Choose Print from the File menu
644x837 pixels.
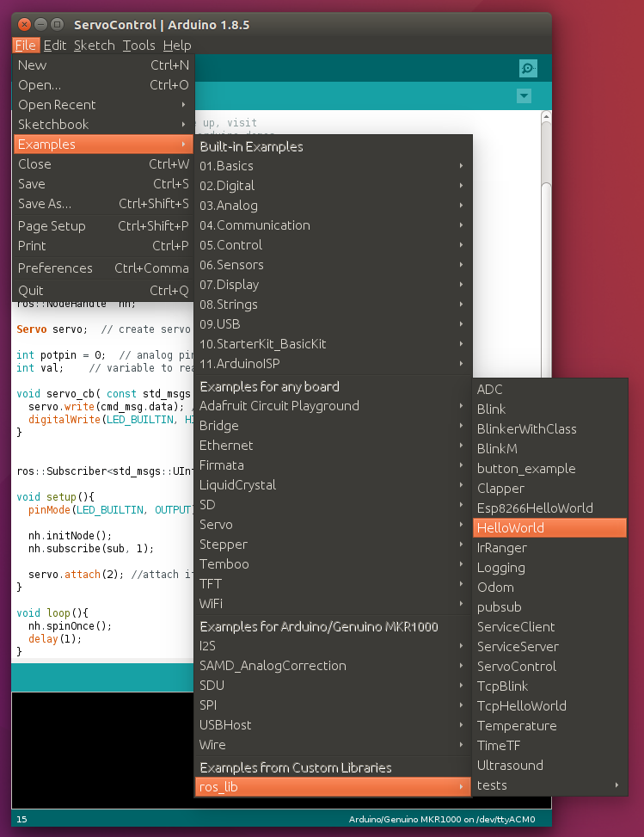[x=103, y=245]
